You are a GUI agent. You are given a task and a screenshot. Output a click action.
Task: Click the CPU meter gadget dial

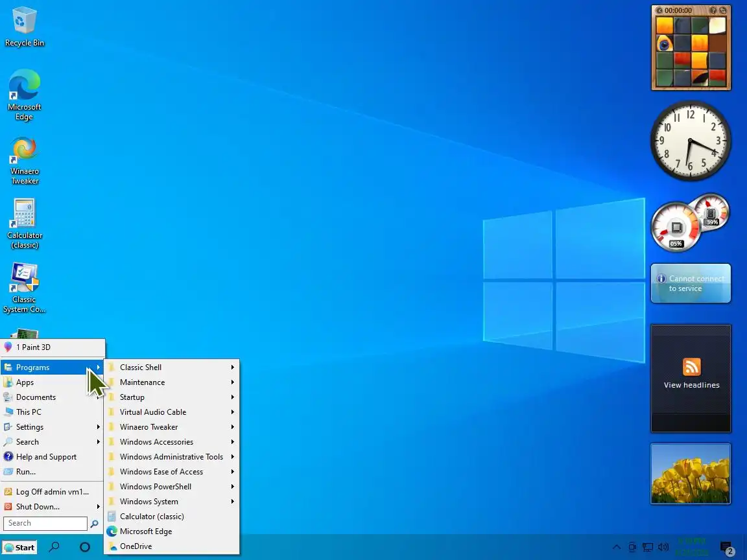[676, 227]
